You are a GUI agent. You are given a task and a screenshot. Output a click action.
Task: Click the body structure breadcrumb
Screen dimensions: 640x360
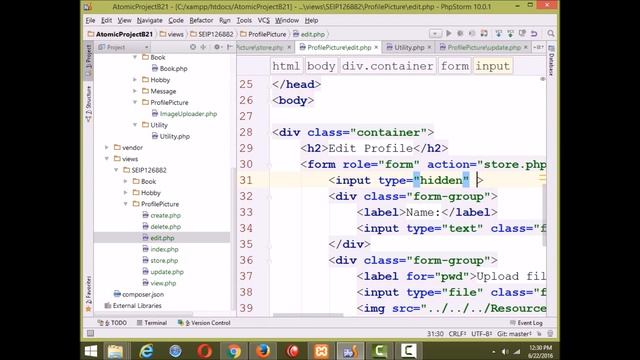[x=321, y=66]
